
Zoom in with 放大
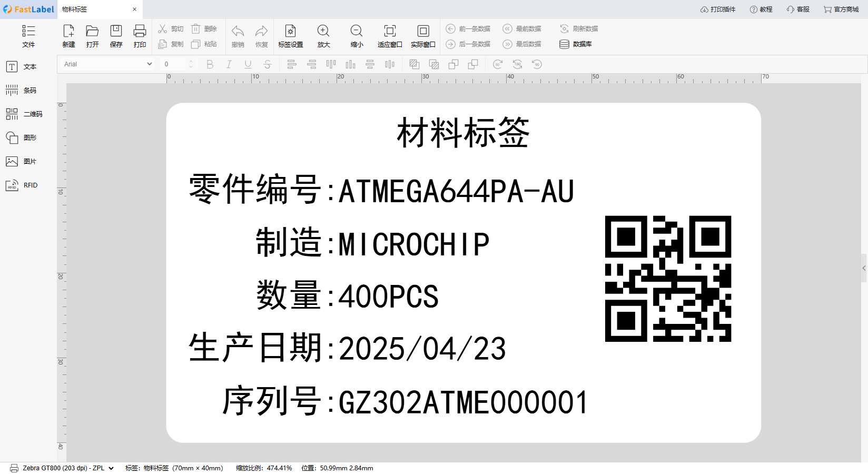pyautogui.click(x=323, y=36)
